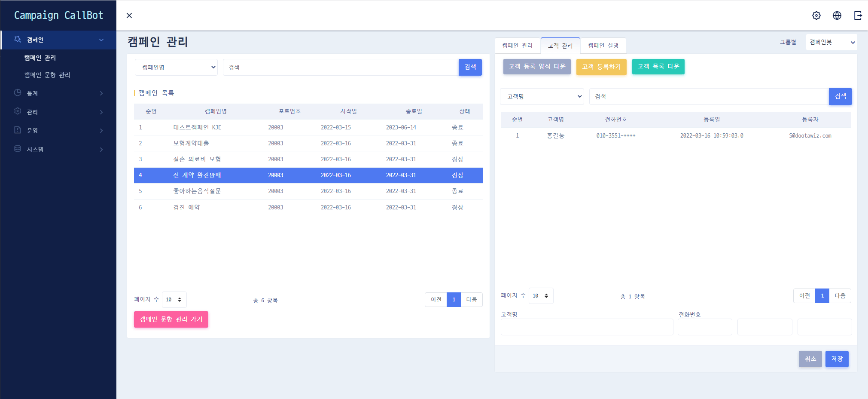Switch to the 캠페인 실행 tab

click(603, 46)
